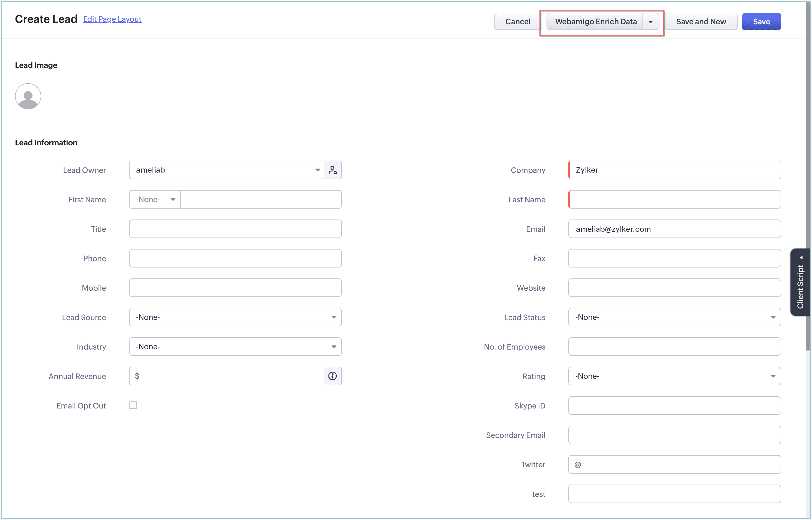The image size is (812, 520).
Task: Open the Webamigo Enrich Data dropdown arrow
Action: point(650,22)
